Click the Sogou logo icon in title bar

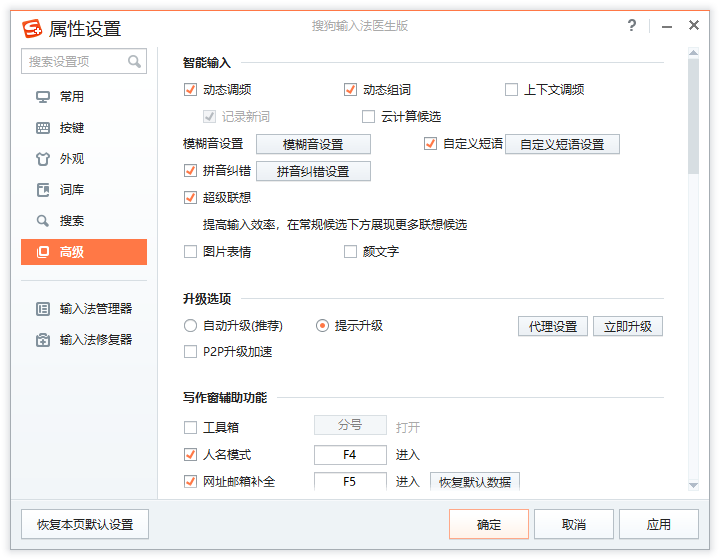(32, 28)
